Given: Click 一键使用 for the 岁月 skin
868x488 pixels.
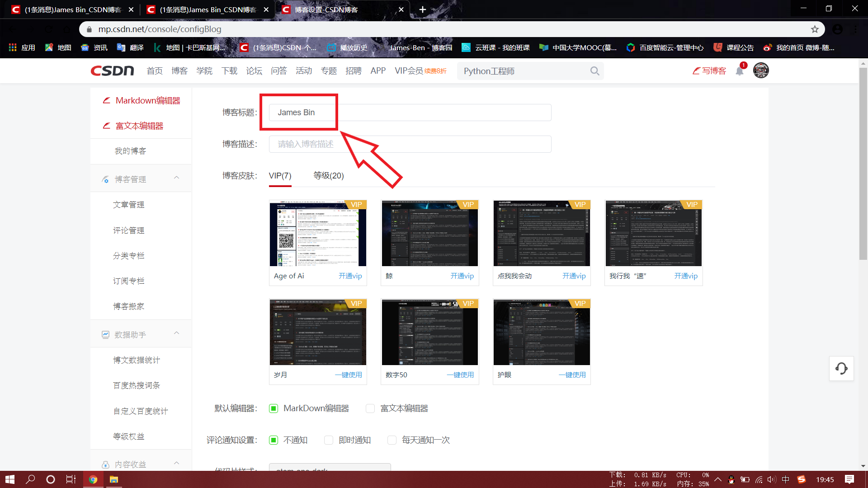Looking at the screenshot, I should (x=348, y=375).
